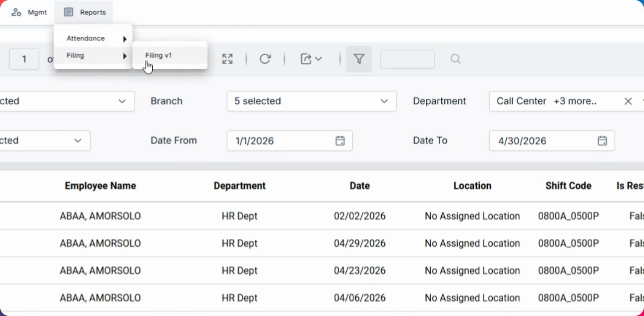Open the Date From calendar icon
Viewport: 644px width, 316px height.
340,141
